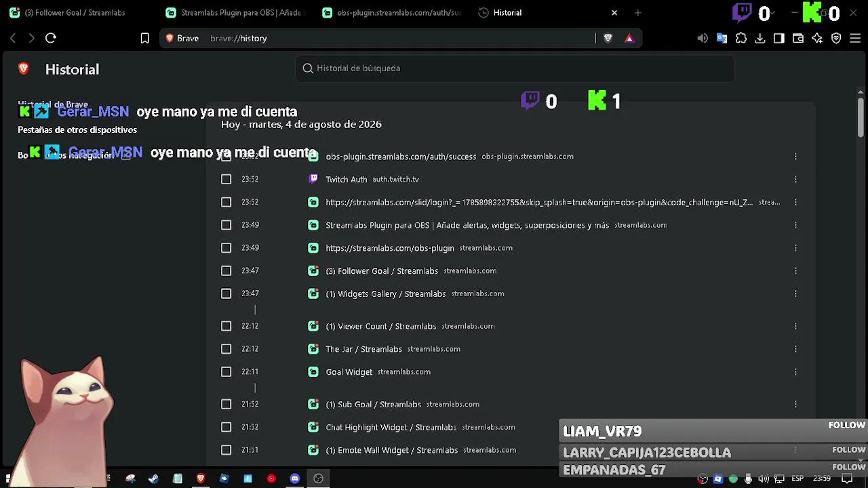Click the Twitch favicon in the Twitch Auth row
Image resolution: width=868 pixels, height=488 pixels.
(313, 179)
